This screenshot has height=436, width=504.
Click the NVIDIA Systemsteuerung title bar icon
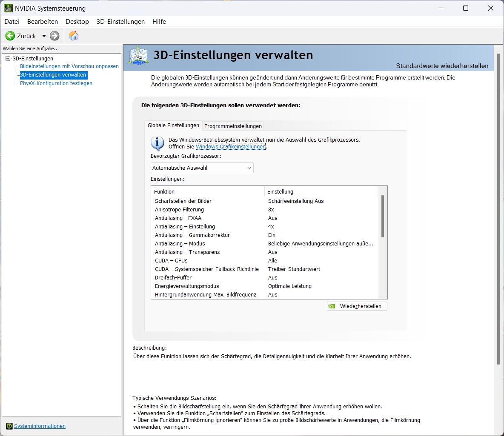8,8
